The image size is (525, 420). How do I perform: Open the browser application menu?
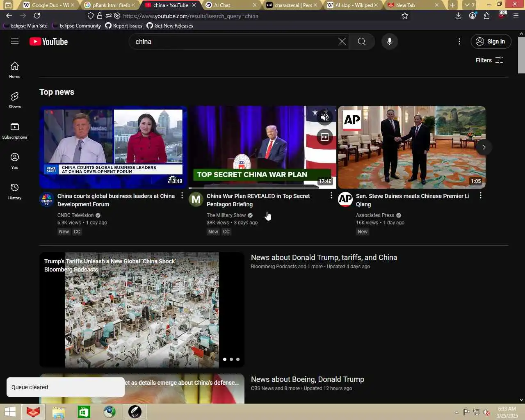point(516,16)
